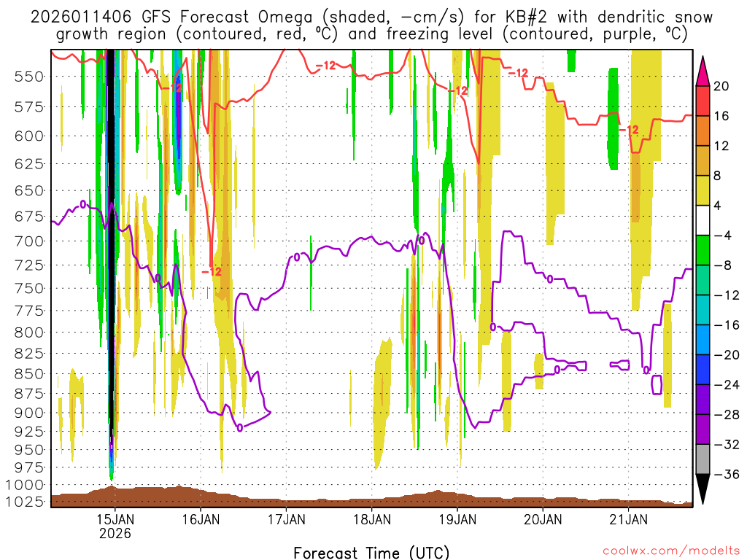Click the 675 pressure level label
This screenshot has height=560, width=747.
(x=29, y=217)
